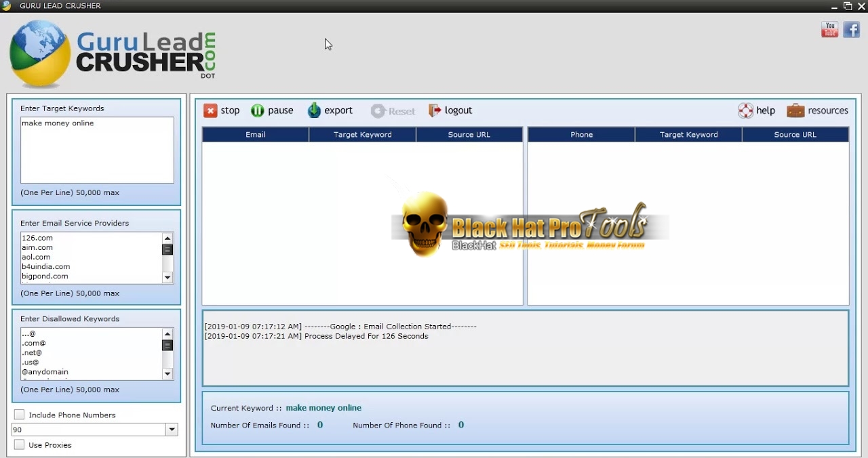Viewport: 868px width, 458px height.
Task: Click the export download icon
Action: coord(314,110)
